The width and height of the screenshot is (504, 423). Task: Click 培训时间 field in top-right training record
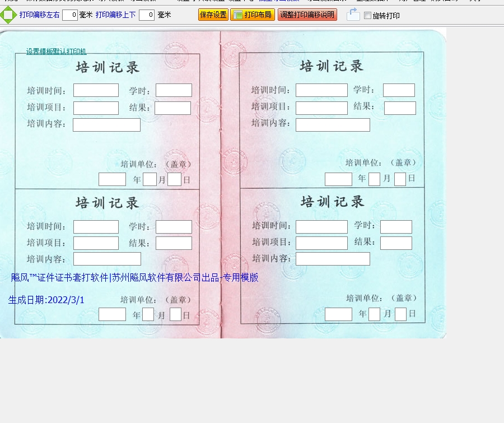pyautogui.click(x=321, y=90)
